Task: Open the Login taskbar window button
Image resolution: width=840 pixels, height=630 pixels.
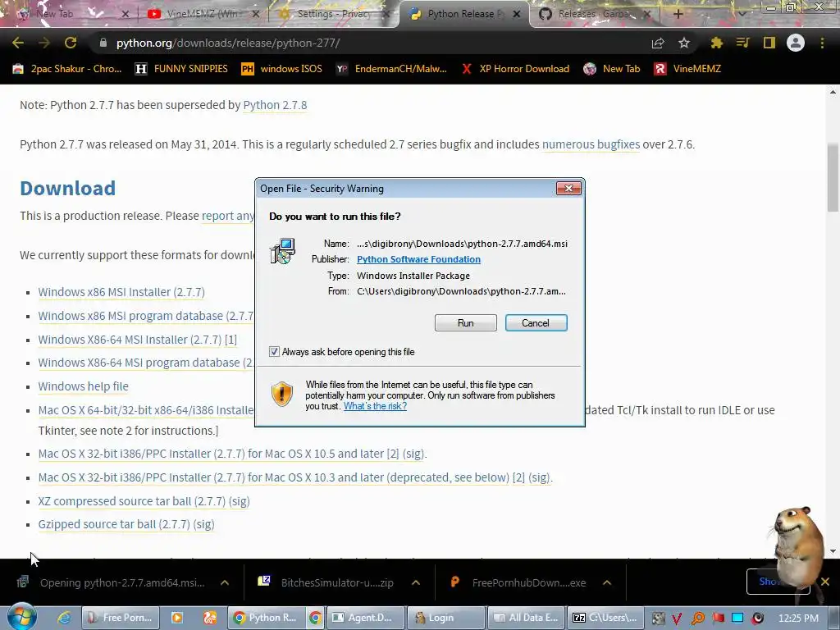Action: click(x=445, y=618)
